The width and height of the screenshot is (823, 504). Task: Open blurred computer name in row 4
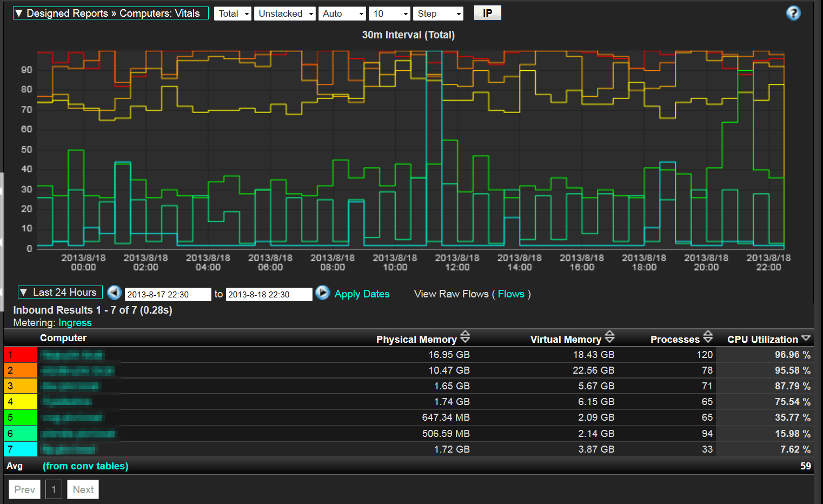click(67, 402)
